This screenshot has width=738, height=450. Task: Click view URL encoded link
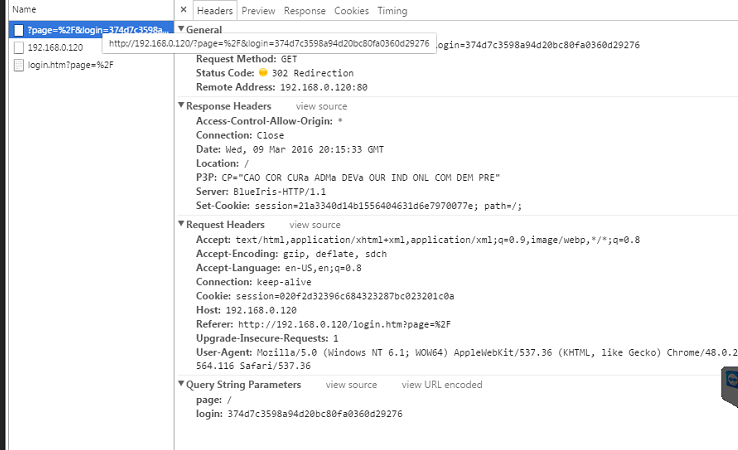[441, 385]
